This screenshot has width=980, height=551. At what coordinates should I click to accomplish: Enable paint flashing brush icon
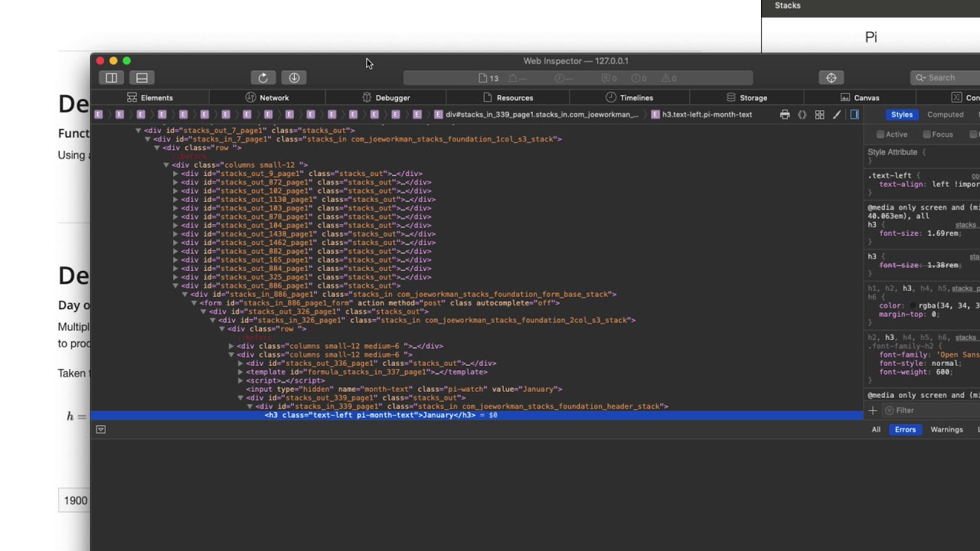[837, 115]
